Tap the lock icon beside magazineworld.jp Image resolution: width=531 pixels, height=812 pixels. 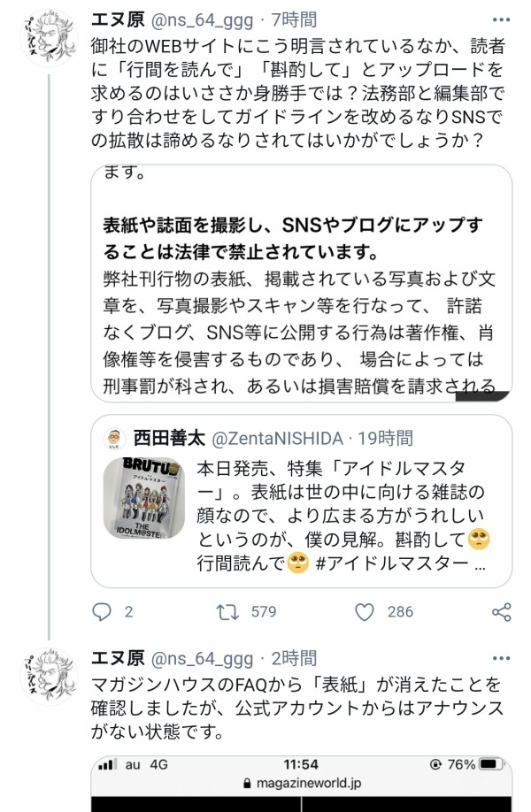[247, 784]
